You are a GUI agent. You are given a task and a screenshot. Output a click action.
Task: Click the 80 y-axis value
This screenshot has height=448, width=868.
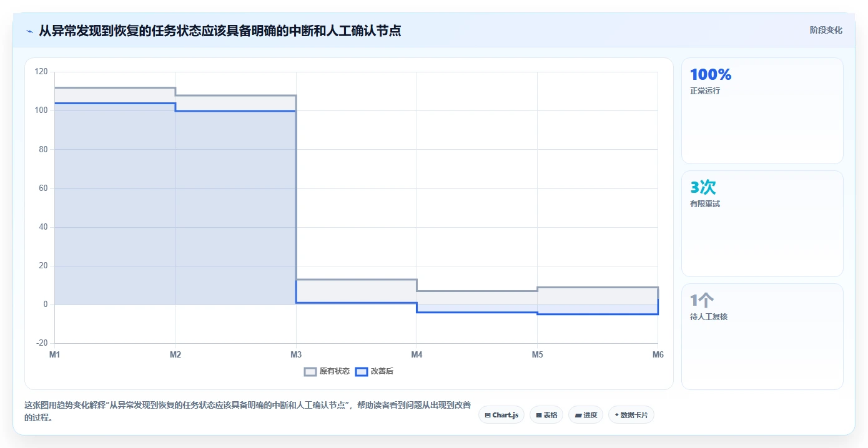(x=43, y=149)
